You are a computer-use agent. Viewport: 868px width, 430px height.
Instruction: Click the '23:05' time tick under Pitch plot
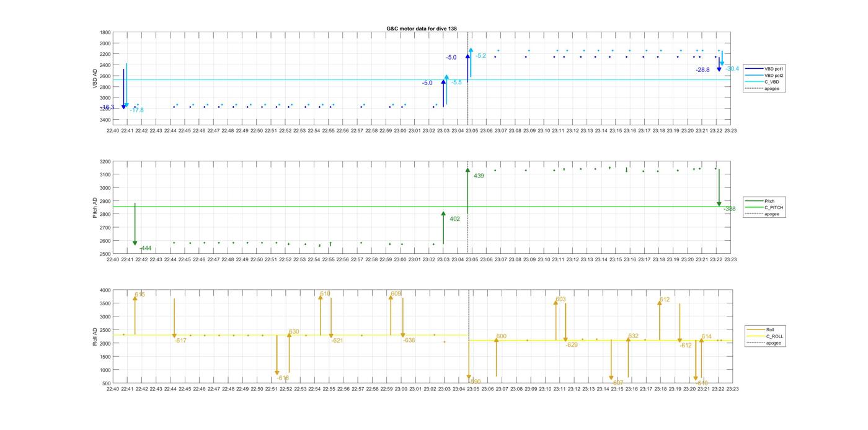tap(472, 260)
